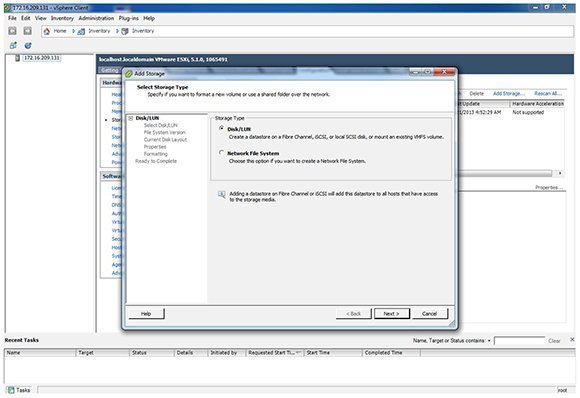Viewport: 580px width, 398px height.
Task: Click the Properties link
Action: tap(549, 188)
